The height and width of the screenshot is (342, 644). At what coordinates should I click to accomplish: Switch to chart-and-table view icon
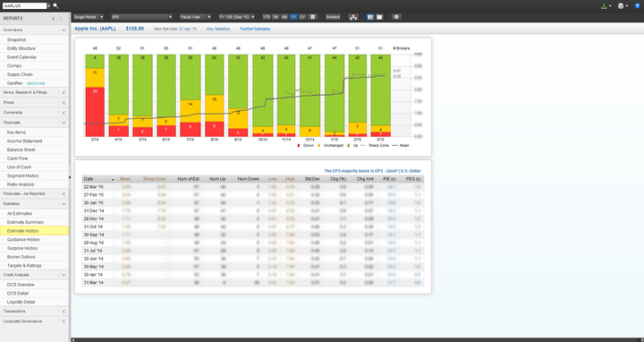[x=370, y=17]
